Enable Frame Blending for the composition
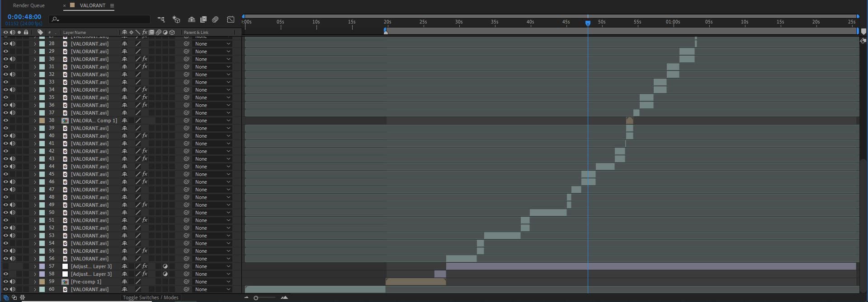The width and height of the screenshot is (868, 302). [x=203, y=19]
